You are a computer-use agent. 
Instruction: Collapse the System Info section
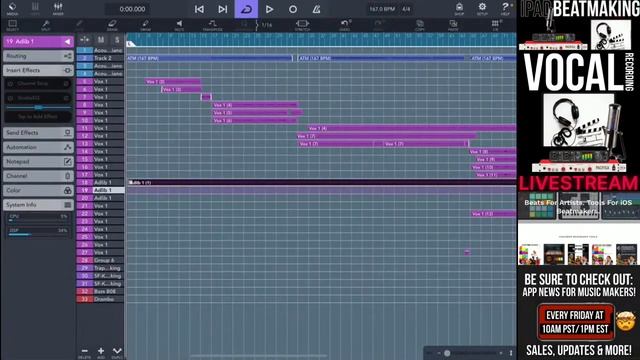[38, 204]
